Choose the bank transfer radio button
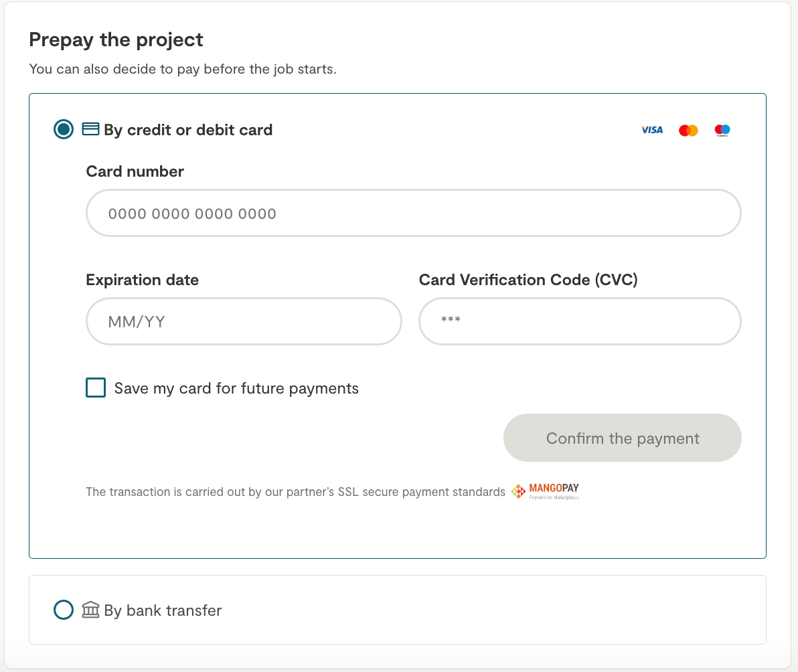 pyautogui.click(x=64, y=610)
